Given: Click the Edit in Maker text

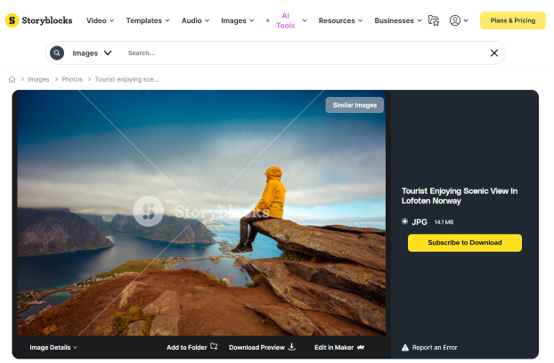Looking at the screenshot, I should pyautogui.click(x=334, y=347).
